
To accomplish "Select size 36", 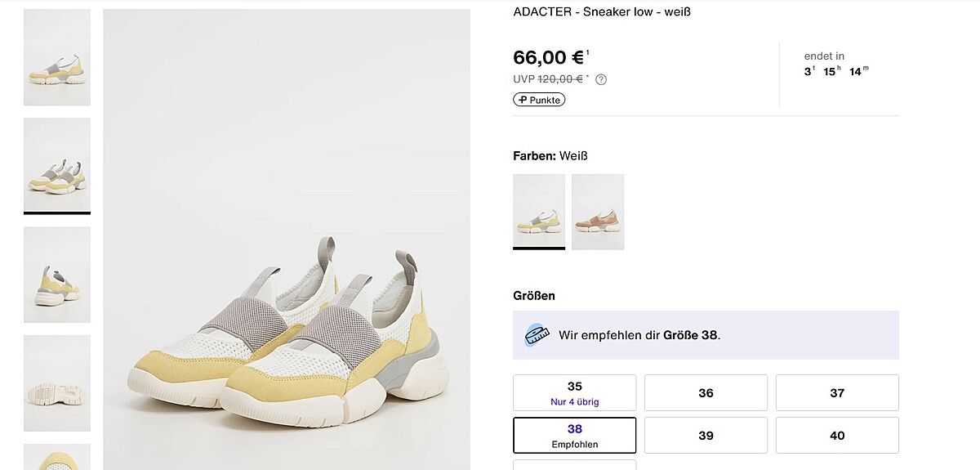I will click(706, 392).
